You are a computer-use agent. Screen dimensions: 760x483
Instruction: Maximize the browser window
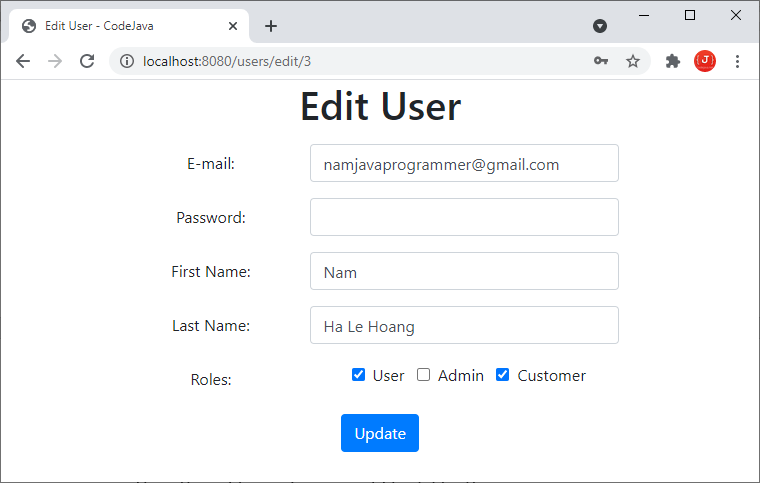click(690, 16)
